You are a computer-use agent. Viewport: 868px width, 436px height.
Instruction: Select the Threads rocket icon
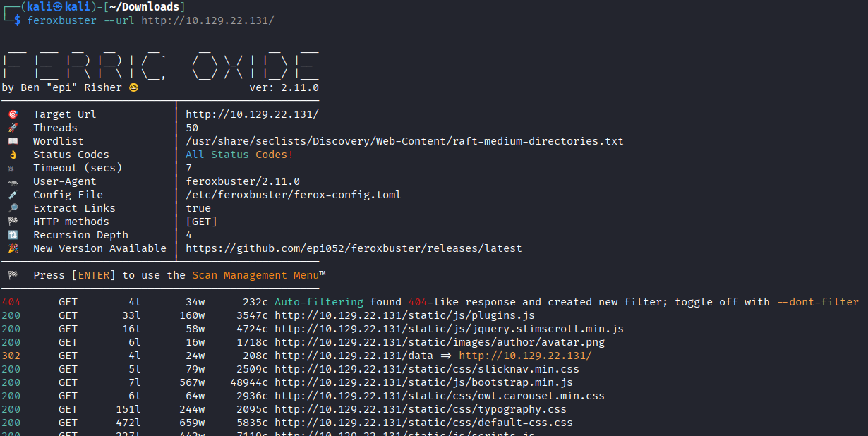(13, 127)
